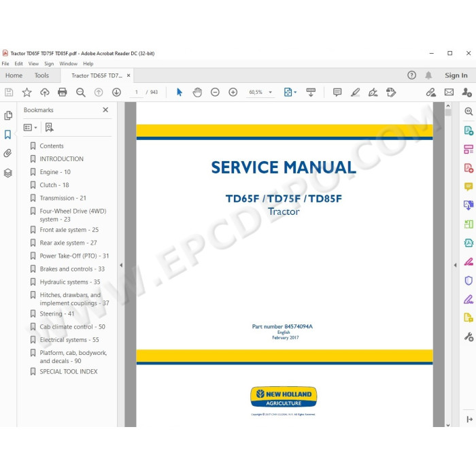Viewport: 476px width, 476px height.
Task: Open the Window menu
Action: tap(68, 64)
